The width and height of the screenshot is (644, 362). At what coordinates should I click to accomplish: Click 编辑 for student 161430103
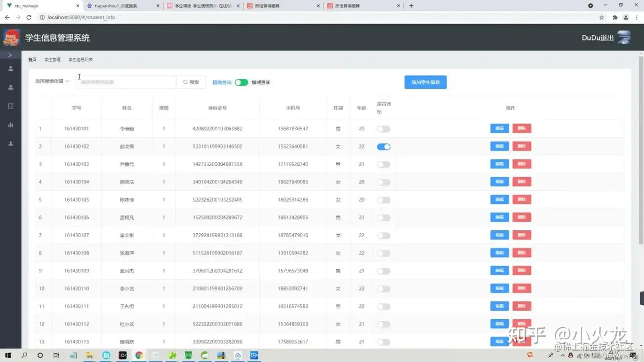[499, 164]
